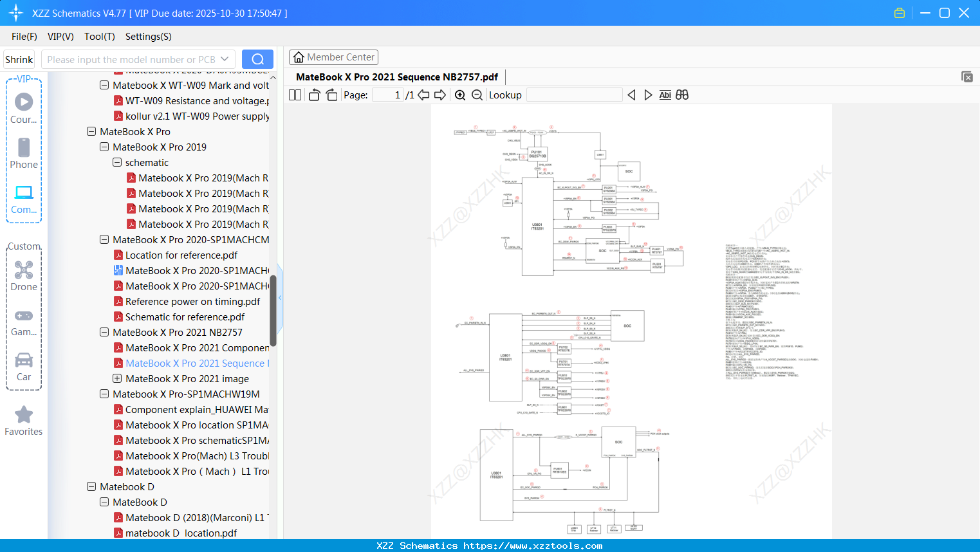Viewport: 980px width, 552px height.
Task: Select the Car category
Action: click(x=24, y=366)
